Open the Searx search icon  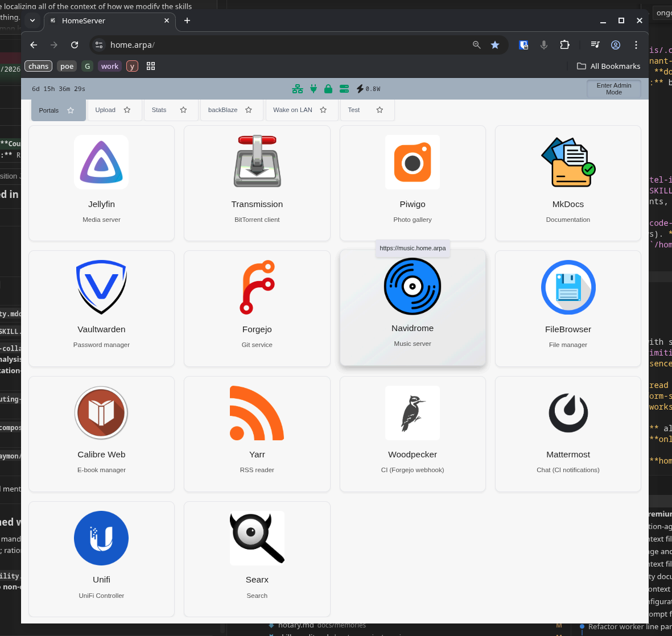[x=257, y=538]
